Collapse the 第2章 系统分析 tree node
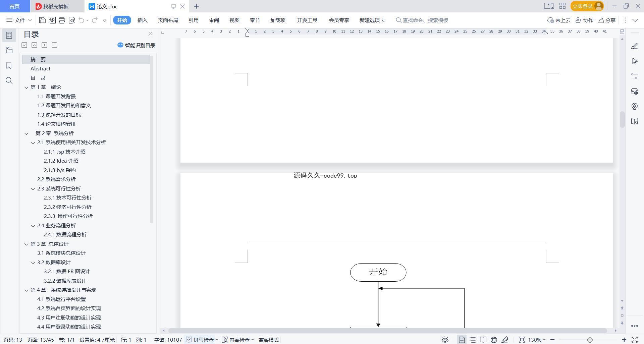Viewport: 644px width, 344px height. [26, 133]
